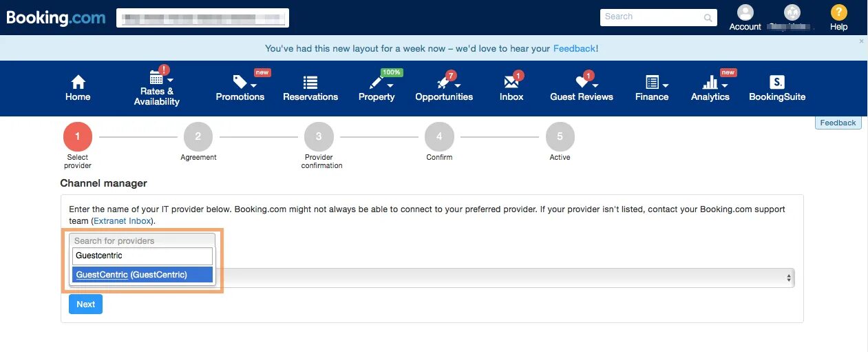Click the Account label
Screen dimensions: 868x352
pos(745,27)
